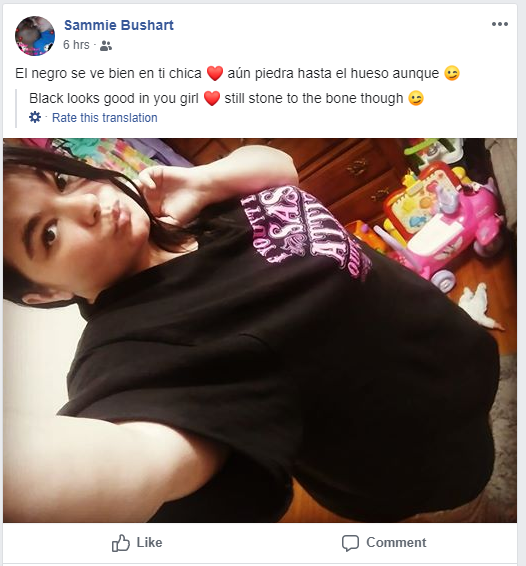Click the red heart emoji in English translation
This screenshot has width=526, height=566.
pos(212,98)
